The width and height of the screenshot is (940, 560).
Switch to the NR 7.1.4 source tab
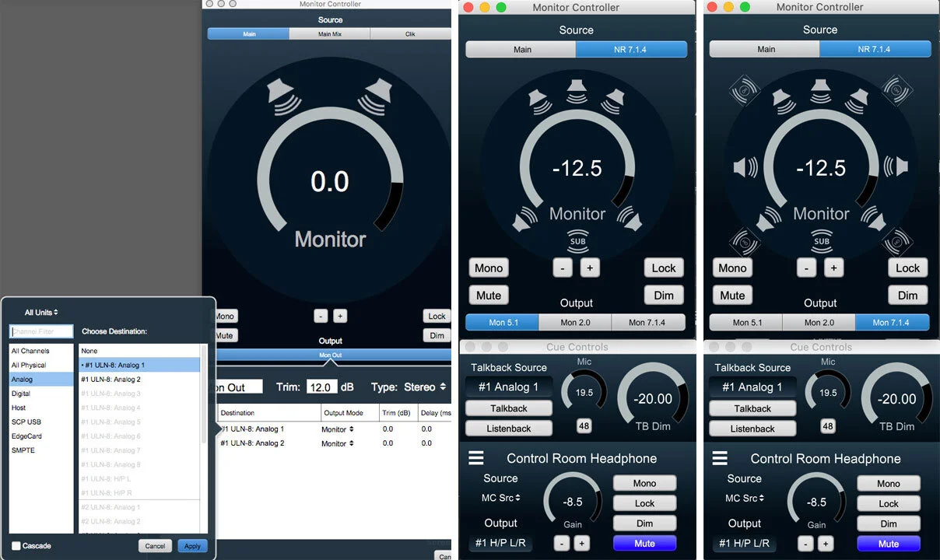point(631,48)
